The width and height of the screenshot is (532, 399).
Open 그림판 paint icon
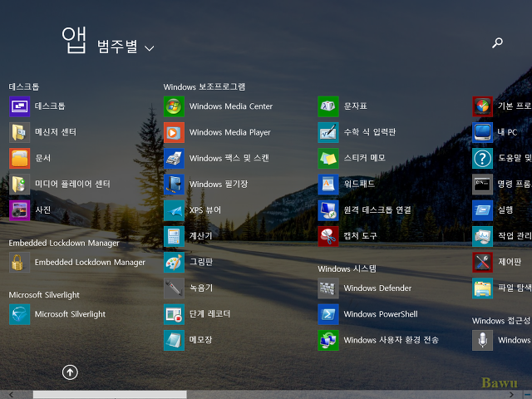pos(174,263)
